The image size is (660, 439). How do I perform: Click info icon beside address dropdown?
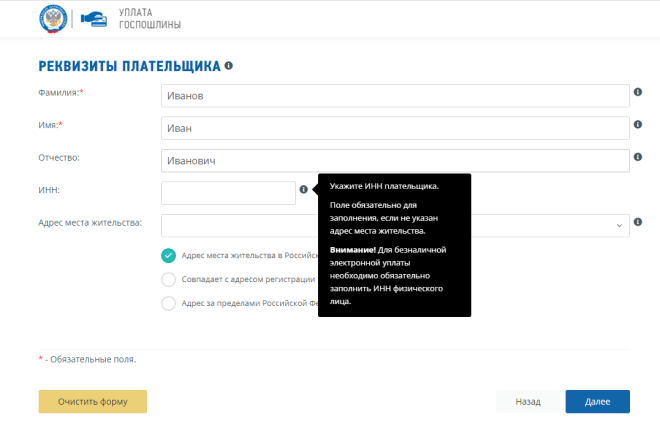(638, 222)
